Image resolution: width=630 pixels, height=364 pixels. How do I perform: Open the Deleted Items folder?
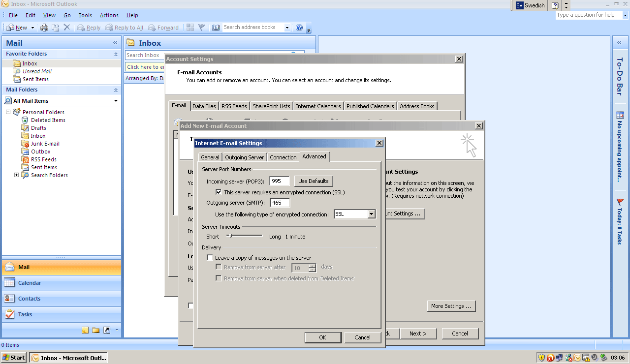click(x=43, y=120)
